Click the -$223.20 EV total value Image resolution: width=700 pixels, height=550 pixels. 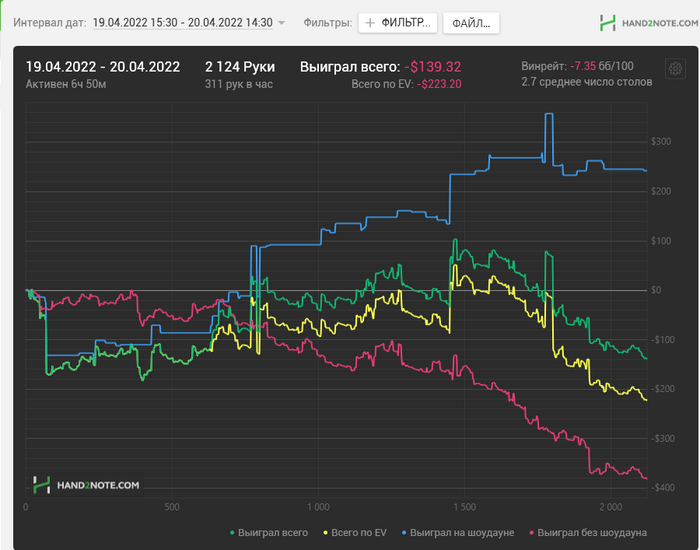pos(439,84)
